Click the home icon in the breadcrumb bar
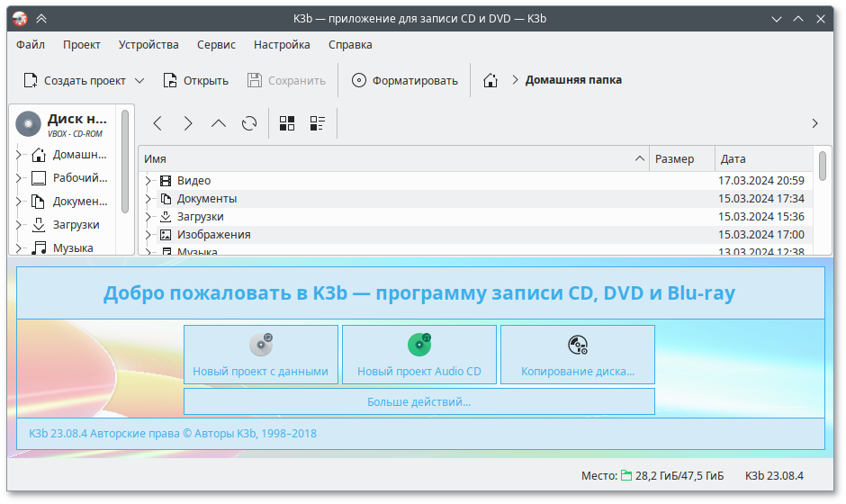The image size is (846, 504). 490,80
